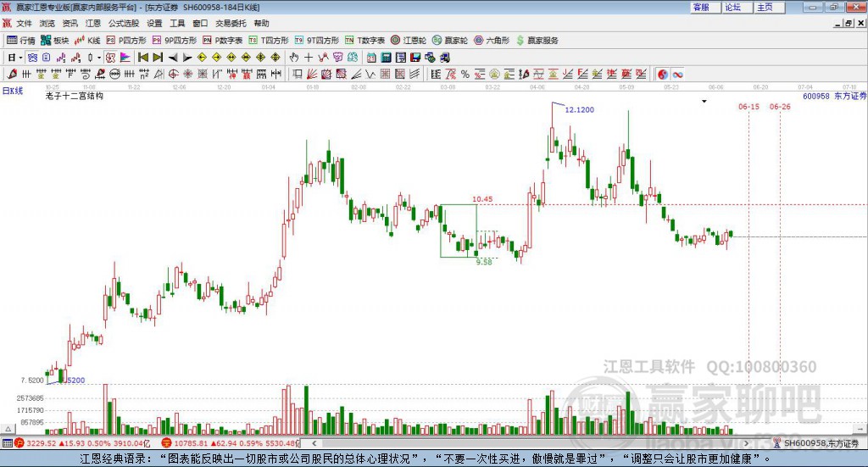Select the spiral drawing tool
Screen dimensions: 868x467
pyautogui.click(x=86, y=74)
